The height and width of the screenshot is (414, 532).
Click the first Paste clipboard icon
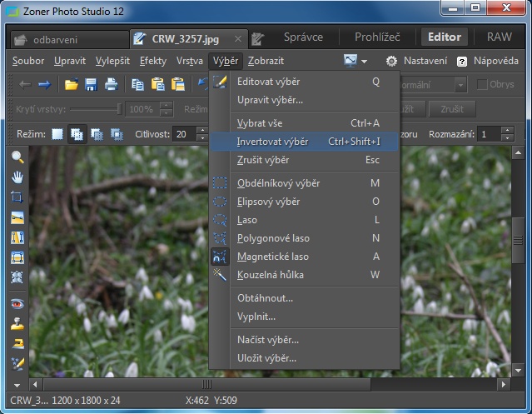157,84
